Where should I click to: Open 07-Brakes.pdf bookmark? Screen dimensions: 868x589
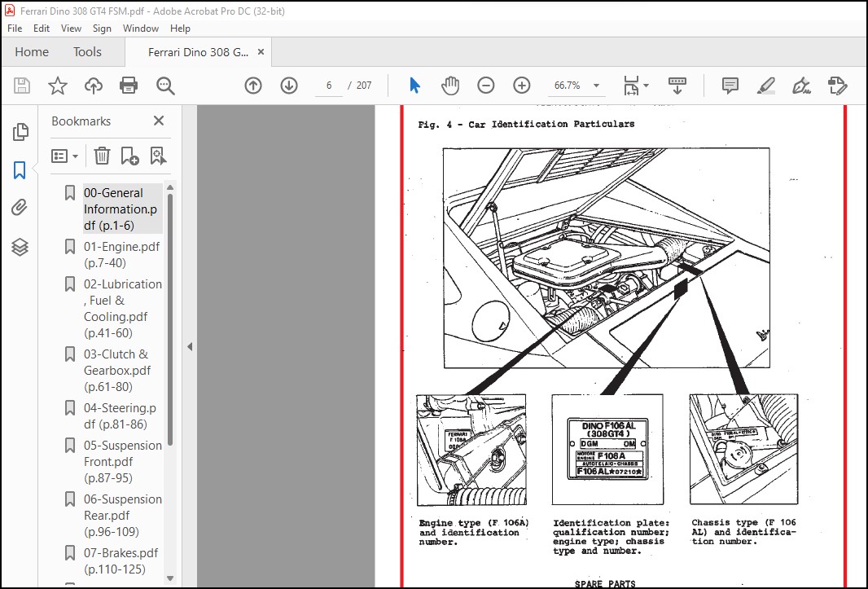tap(121, 560)
